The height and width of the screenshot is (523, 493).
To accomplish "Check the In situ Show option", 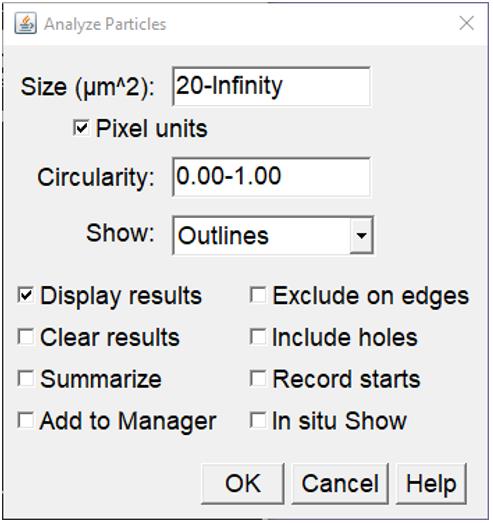I will tap(258, 420).
